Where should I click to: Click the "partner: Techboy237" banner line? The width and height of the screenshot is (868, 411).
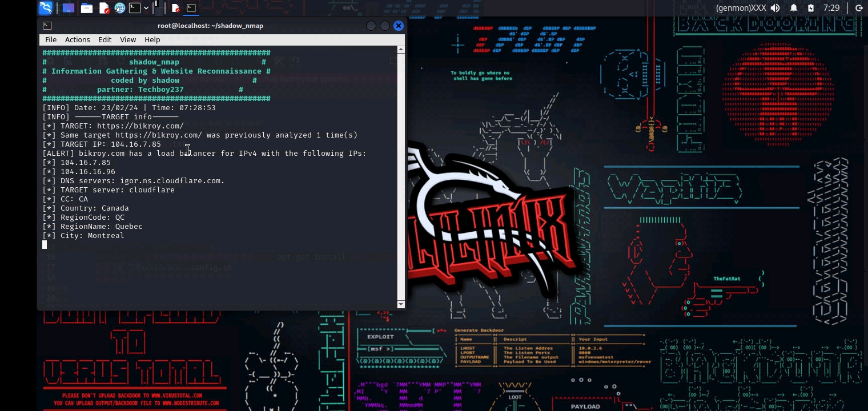click(x=140, y=90)
